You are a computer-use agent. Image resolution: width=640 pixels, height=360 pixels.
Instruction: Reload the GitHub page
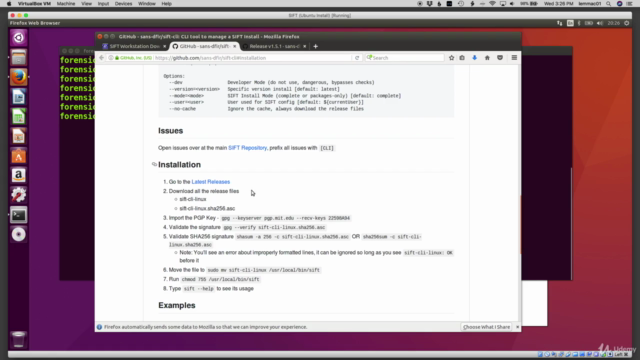point(357,58)
